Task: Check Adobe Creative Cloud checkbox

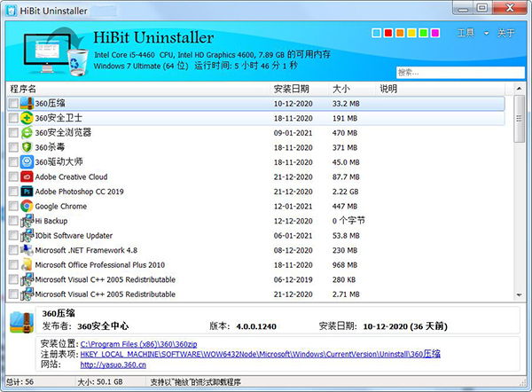Action: [x=13, y=176]
